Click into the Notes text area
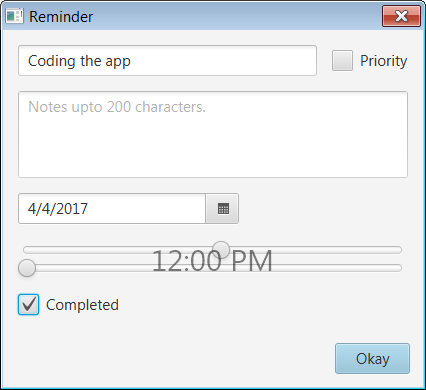This screenshot has width=426, height=390. pos(213,134)
